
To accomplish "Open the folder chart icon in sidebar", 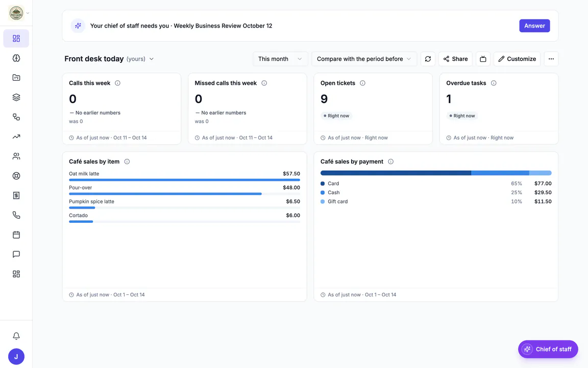I will [16, 78].
